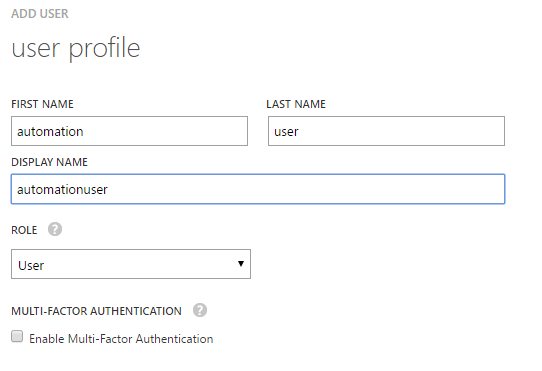Click the DISPLAY NAME field label
This screenshot has width=542, height=371.
(49, 162)
